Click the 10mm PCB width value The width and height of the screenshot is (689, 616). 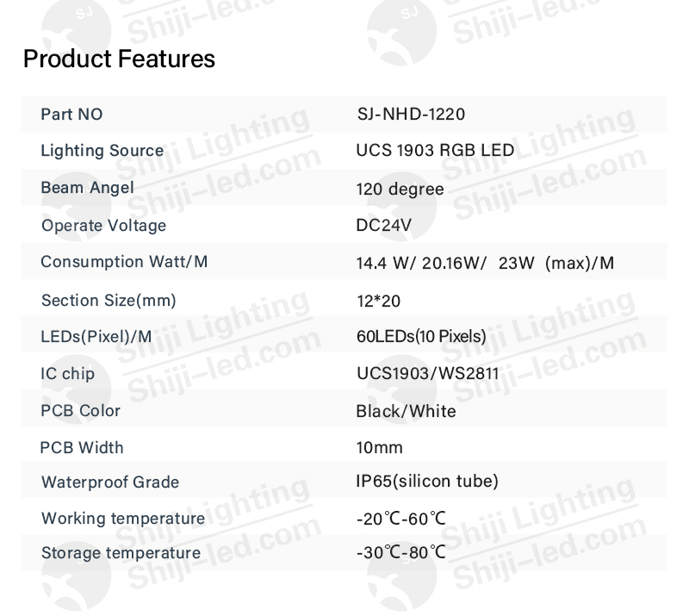(x=379, y=448)
